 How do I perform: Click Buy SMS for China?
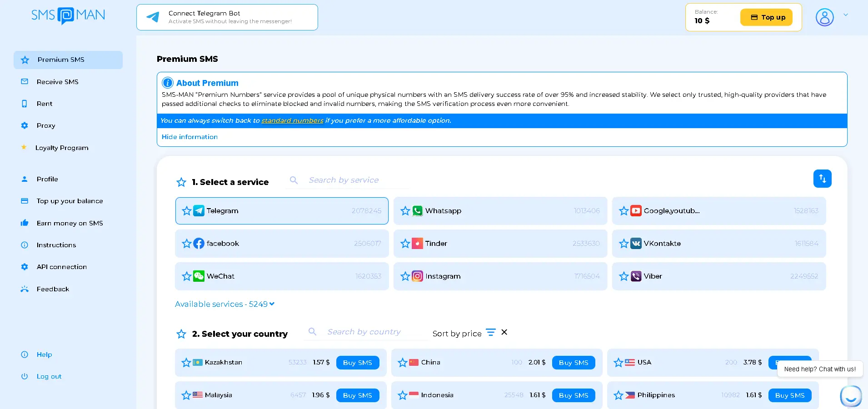tap(574, 363)
